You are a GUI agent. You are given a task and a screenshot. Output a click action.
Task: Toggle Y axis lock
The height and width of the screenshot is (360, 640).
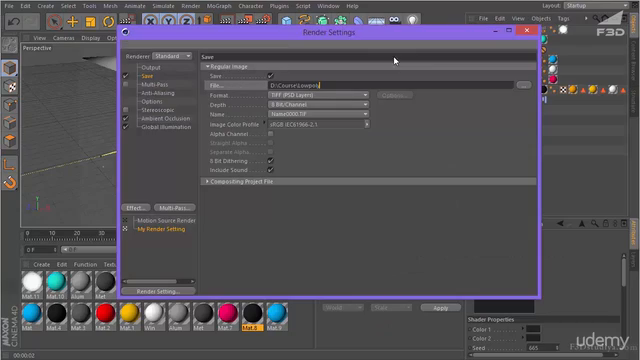tap(168, 21)
